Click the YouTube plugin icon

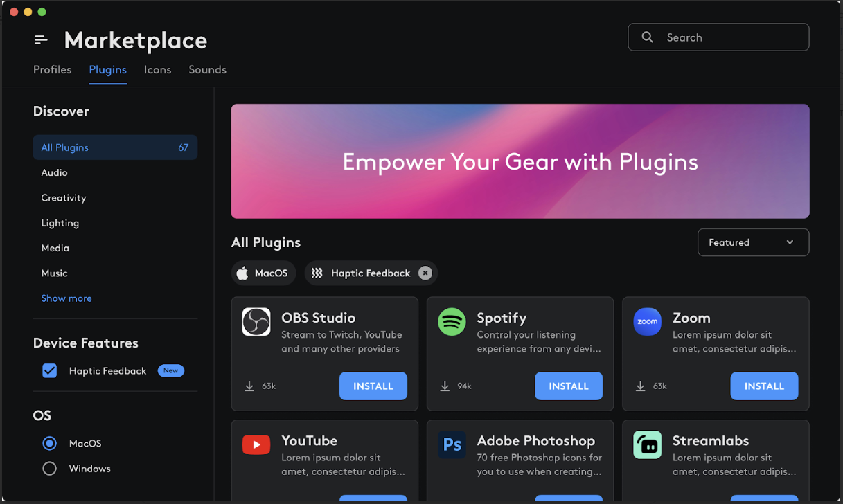[256, 445]
